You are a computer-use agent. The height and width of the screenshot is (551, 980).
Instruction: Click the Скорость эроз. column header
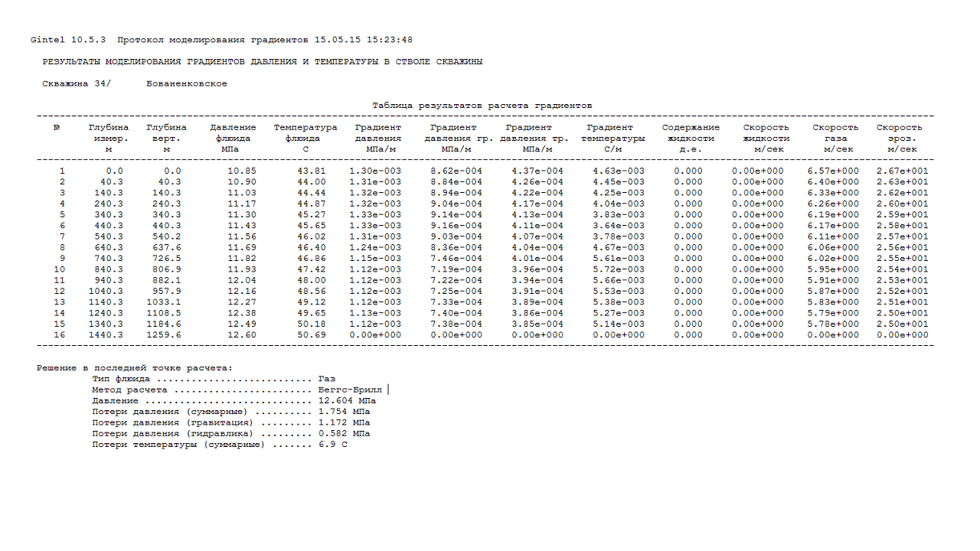[x=900, y=139]
